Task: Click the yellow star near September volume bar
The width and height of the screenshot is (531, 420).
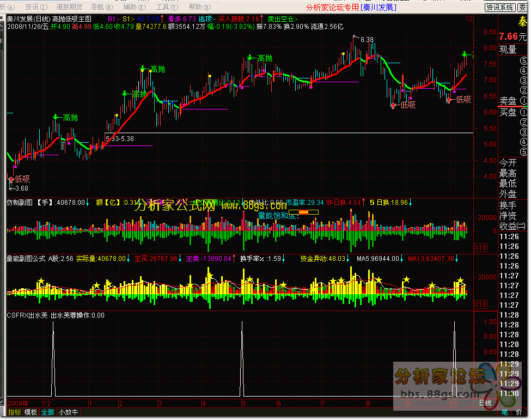Action: 406,279
